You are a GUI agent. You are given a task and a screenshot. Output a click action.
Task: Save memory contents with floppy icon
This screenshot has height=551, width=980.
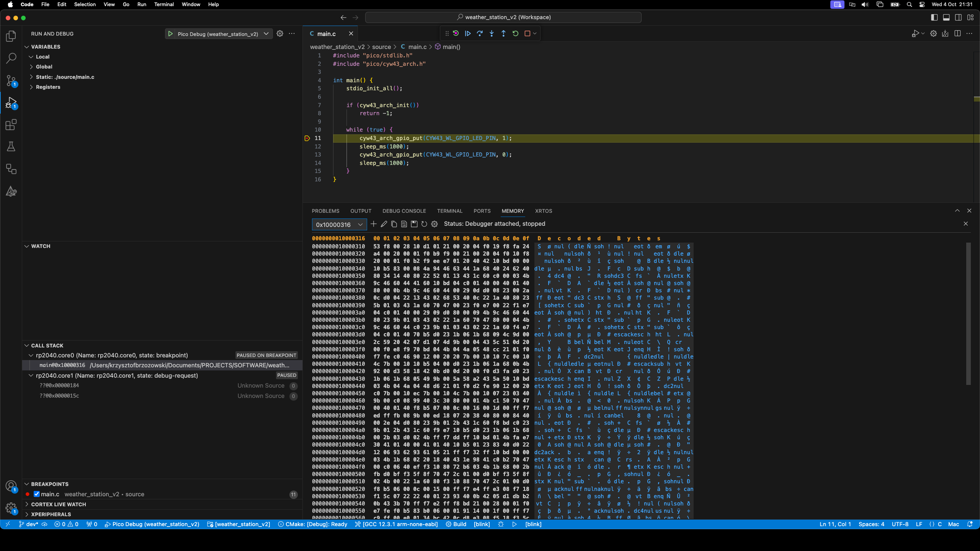tap(414, 224)
